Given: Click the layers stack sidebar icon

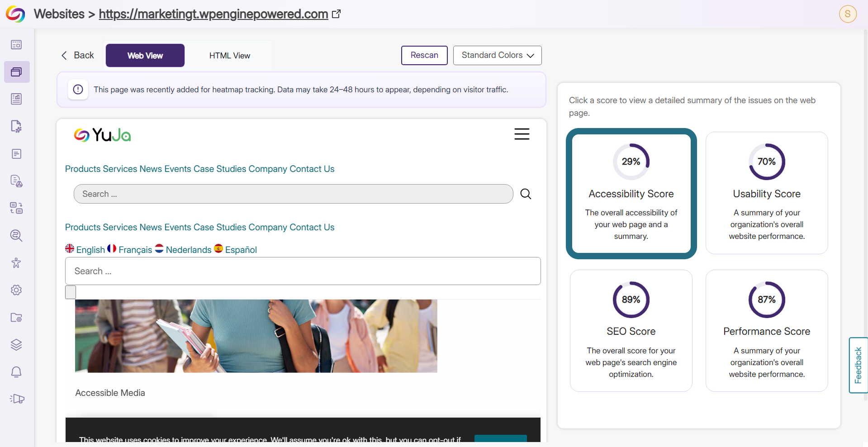Looking at the screenshot, I should [16, 345].
